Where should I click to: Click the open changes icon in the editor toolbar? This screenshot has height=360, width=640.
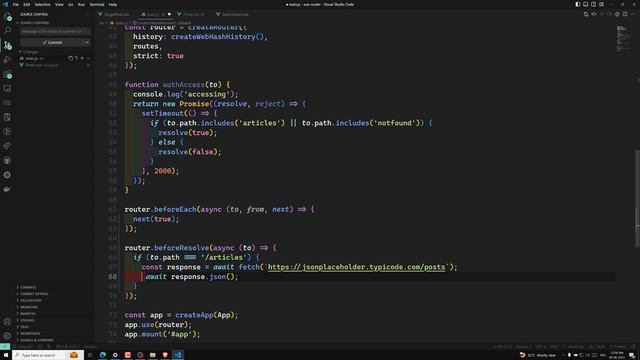586,14
